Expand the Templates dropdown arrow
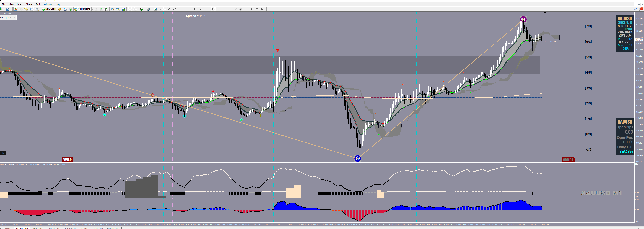 point(158,9)
